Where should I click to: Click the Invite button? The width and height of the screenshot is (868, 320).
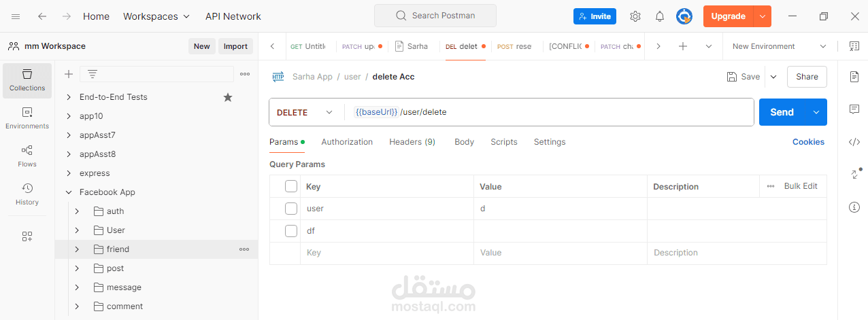pyautogui.click(x=595, y=16)
